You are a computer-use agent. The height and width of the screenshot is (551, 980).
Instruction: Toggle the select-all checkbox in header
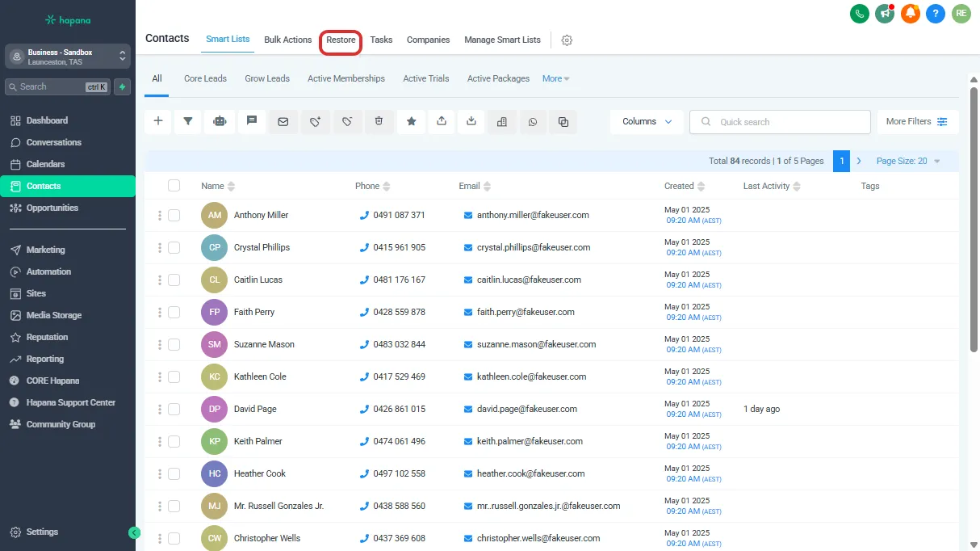[174, 186]
